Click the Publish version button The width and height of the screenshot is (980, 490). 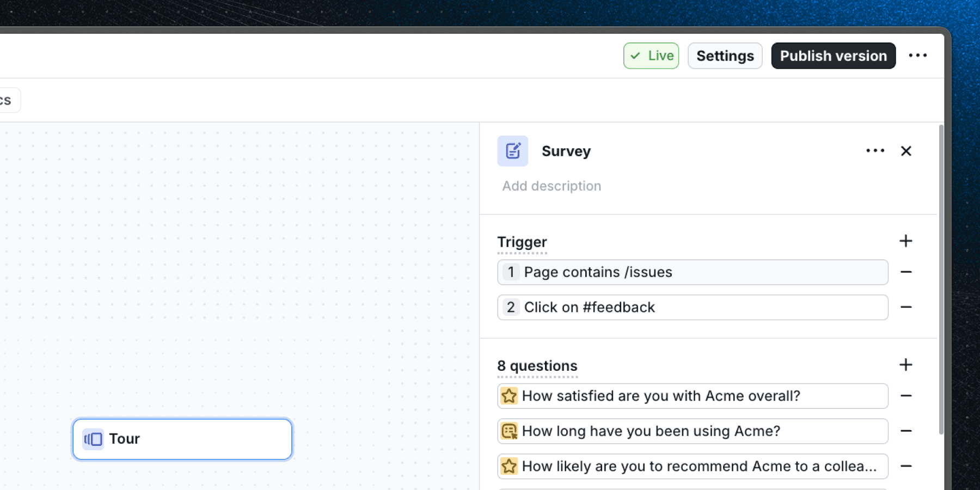[833, 56]
